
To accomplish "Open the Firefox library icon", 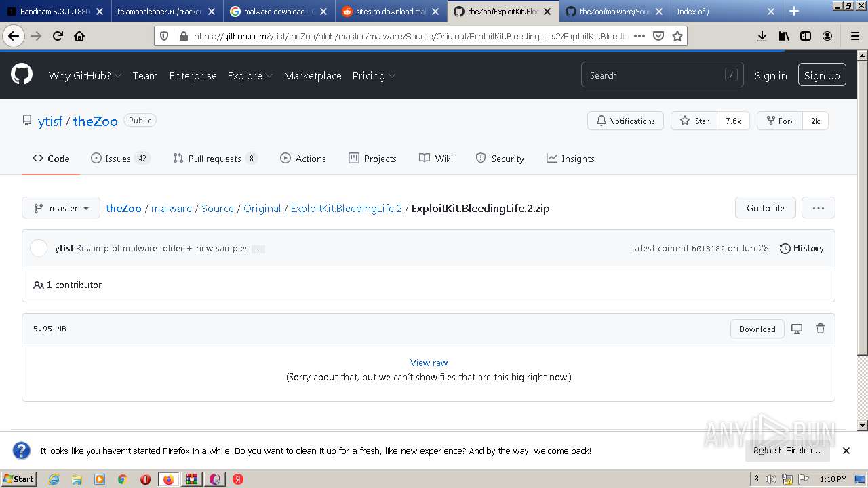I will tap(784, 36).
